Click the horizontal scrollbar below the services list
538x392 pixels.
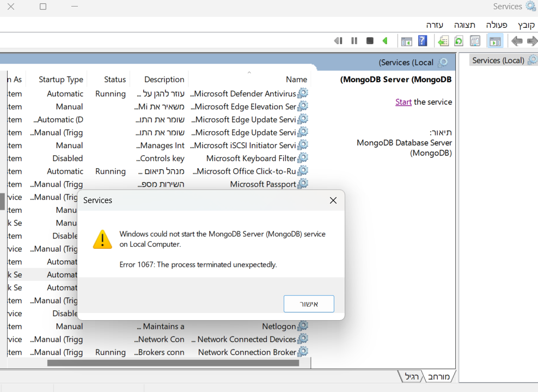click(173, 363)
